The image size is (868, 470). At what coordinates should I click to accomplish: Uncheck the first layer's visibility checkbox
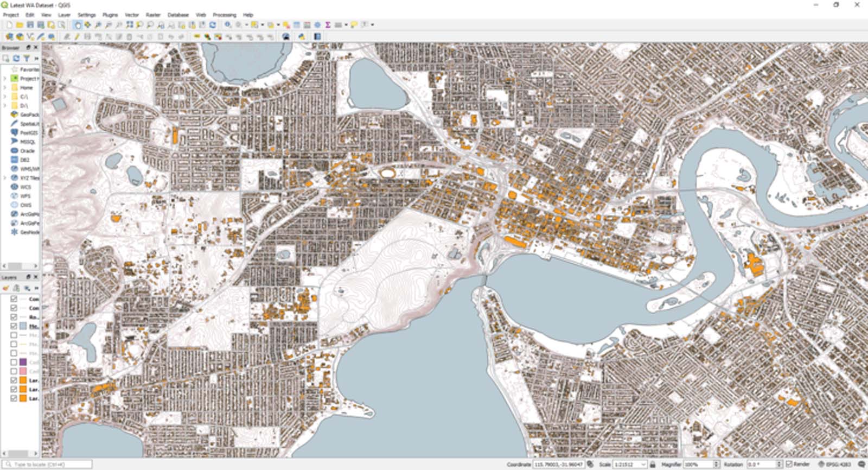(14, 299)
